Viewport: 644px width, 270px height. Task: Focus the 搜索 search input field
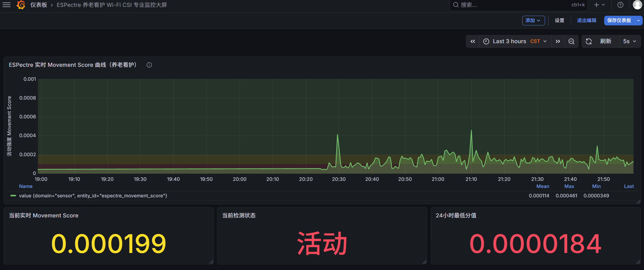pos(518,5)
